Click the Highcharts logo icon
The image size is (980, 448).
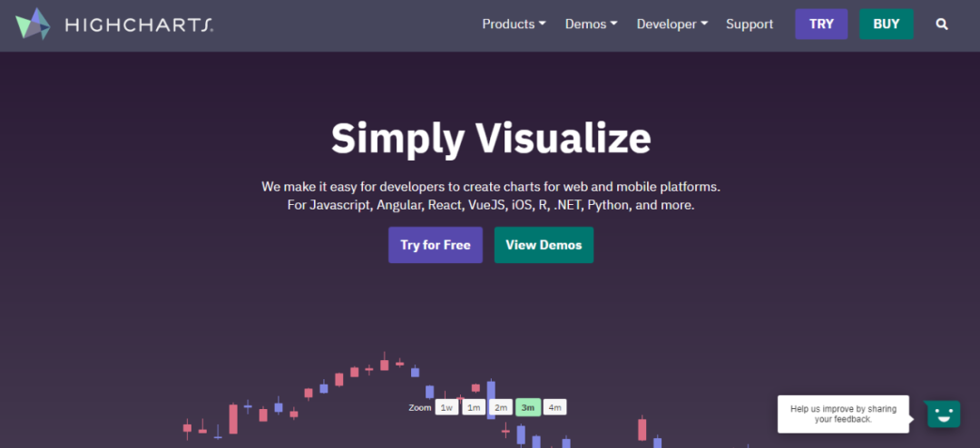[x=34, y=24]
